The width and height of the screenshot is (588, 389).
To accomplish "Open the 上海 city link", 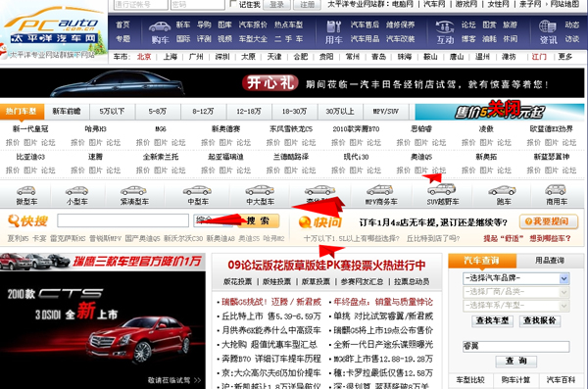I will pyautogui.click(x=170, y=57).
